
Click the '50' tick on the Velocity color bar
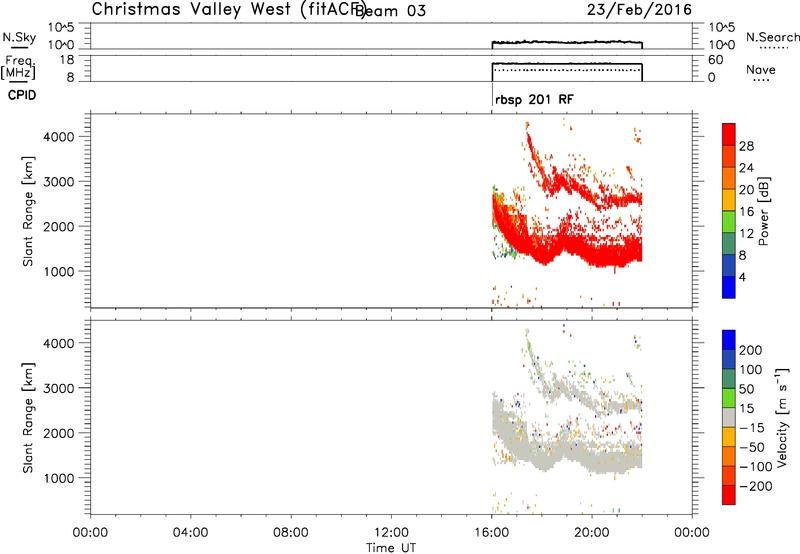[x=746, y=389]
